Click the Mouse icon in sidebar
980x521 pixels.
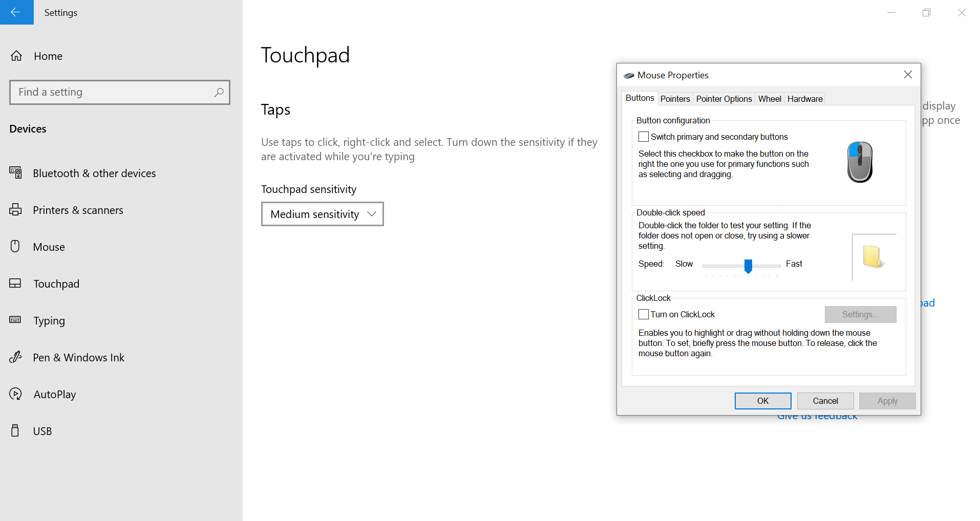pyautogui.click(x=15, y=247)
